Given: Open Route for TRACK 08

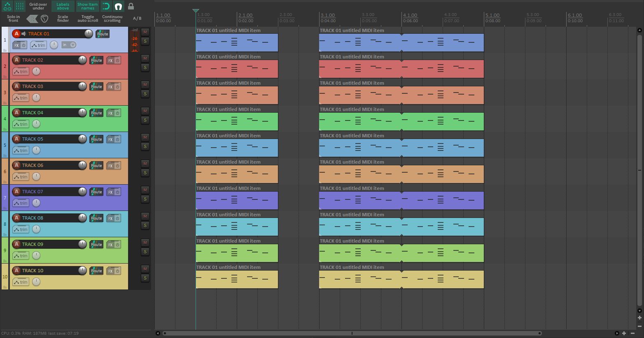Looking at the screenshot, I should [x=96, y=218].
